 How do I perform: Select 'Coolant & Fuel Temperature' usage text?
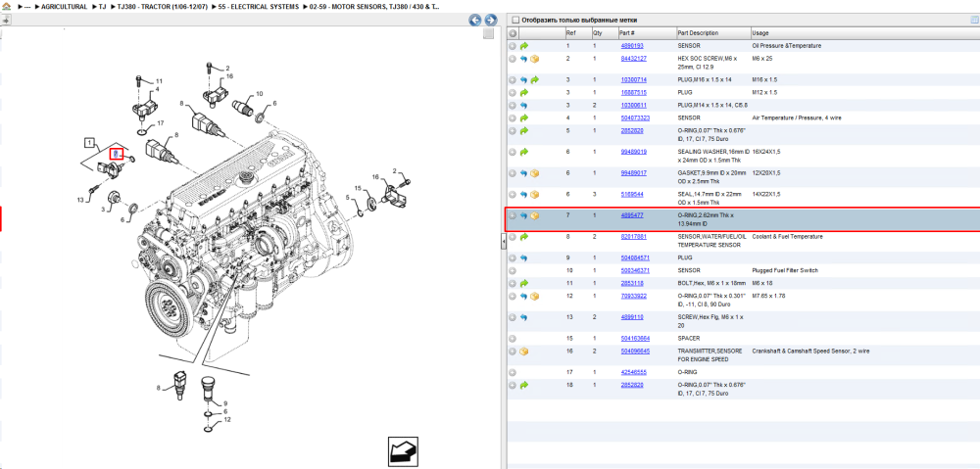tap(786, 237)
